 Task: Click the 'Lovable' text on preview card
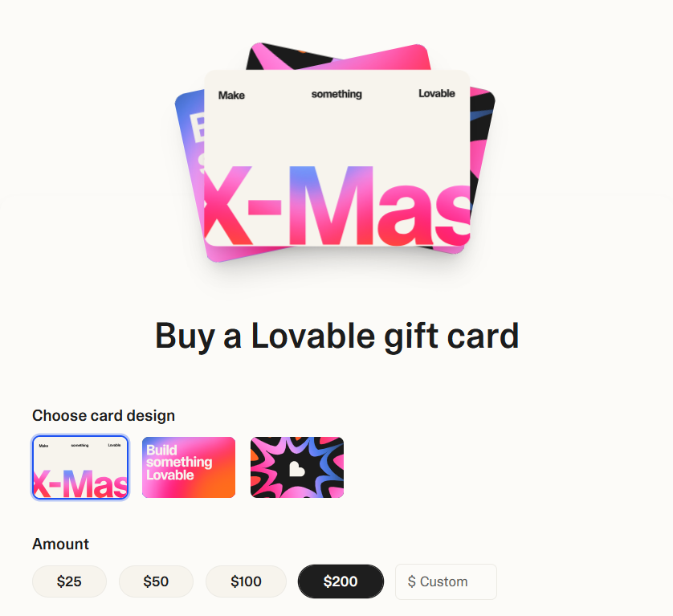coord(437,94)
